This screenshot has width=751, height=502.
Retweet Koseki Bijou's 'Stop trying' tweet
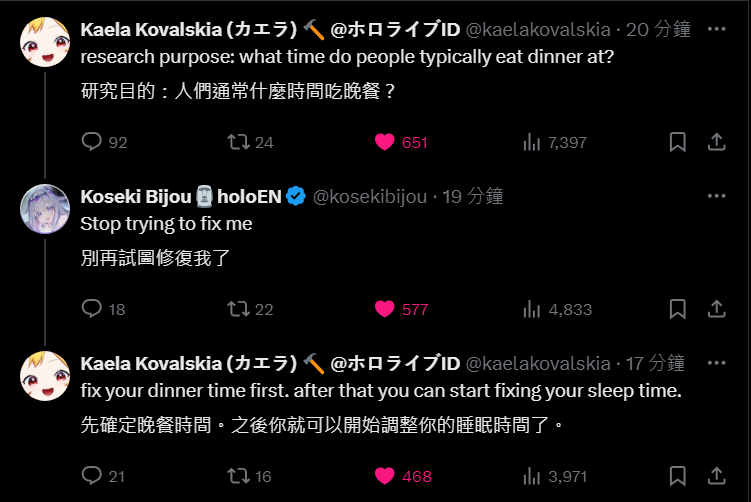(x=239, y=309)
